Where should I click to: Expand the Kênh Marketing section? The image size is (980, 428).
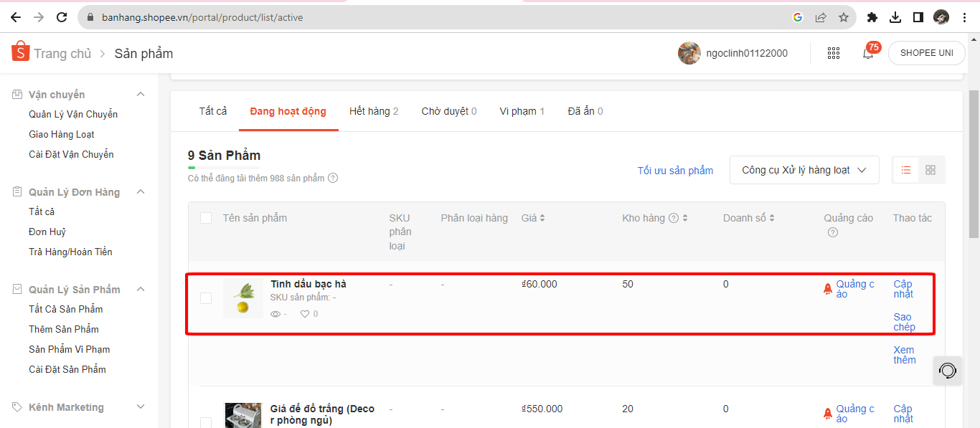141,407
